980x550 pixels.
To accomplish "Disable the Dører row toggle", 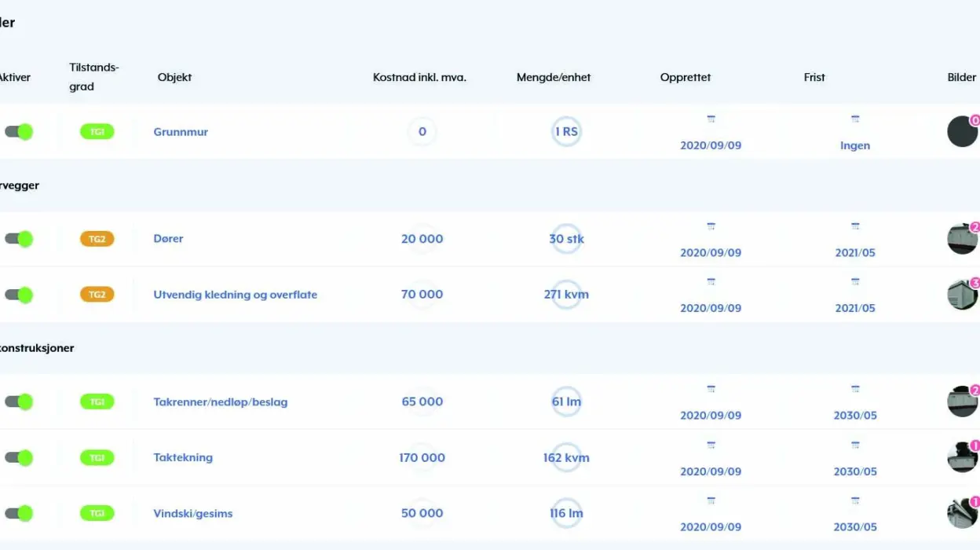I will [x=19, y=239].
